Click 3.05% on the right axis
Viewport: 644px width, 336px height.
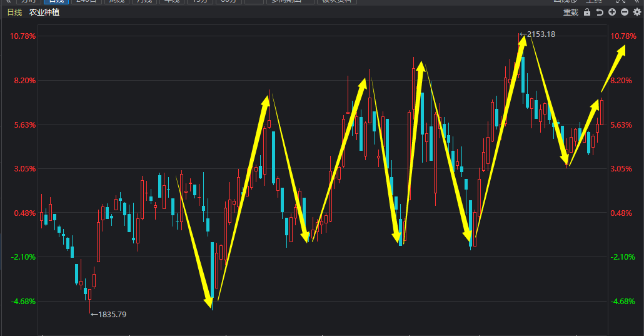pyautogui.click(x=621, y=168)
